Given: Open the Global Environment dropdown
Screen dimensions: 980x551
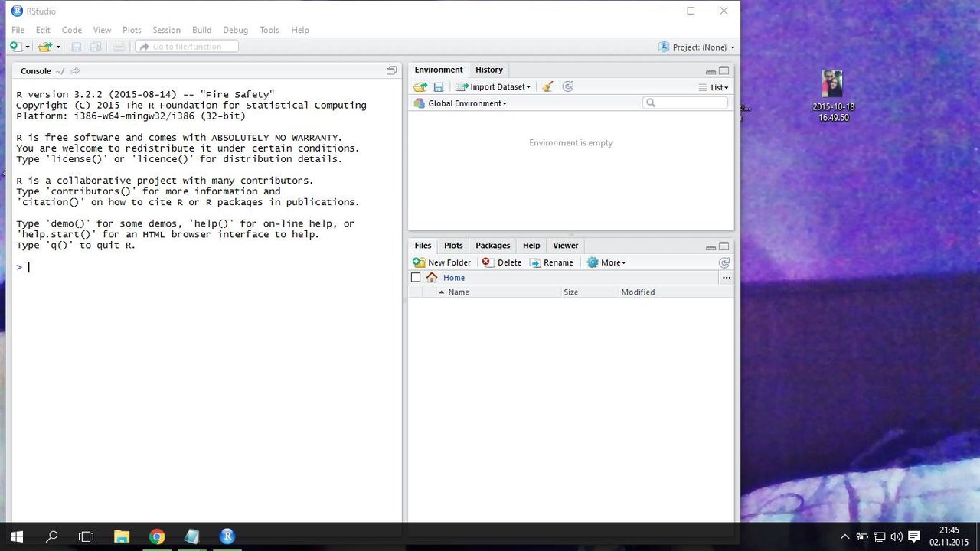Looking at the screenshot, I should [x=460, y=103].
